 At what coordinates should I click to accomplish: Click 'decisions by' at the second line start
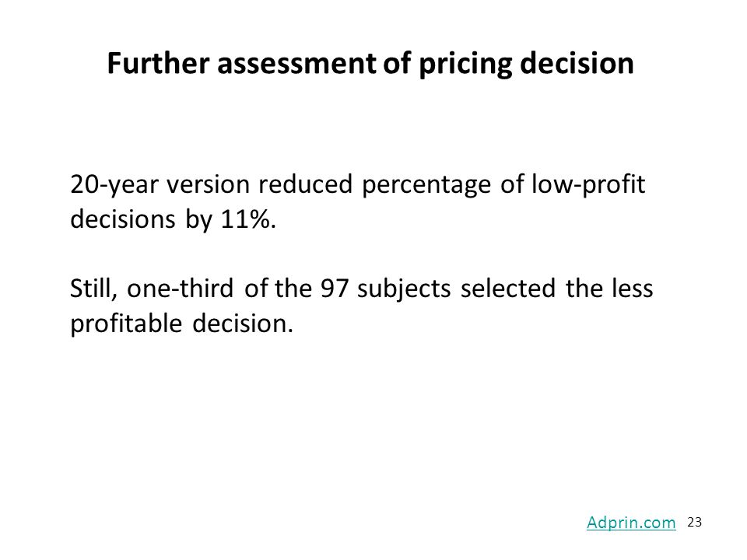tap(142, 220)
